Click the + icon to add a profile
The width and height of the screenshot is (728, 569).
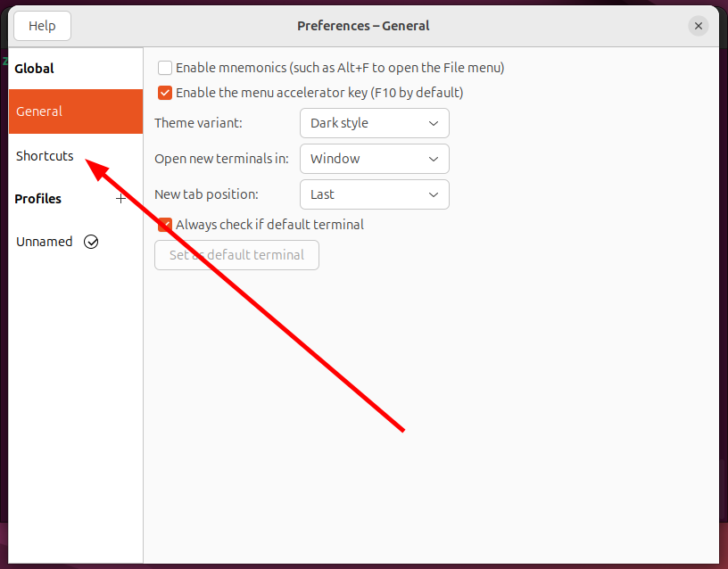click(120, 199)
